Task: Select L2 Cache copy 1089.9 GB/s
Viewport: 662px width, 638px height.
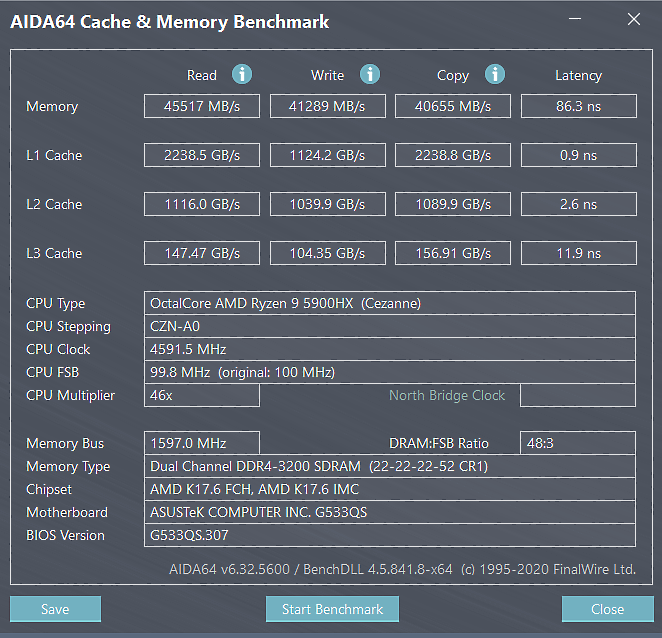Action: coord(453,204)
